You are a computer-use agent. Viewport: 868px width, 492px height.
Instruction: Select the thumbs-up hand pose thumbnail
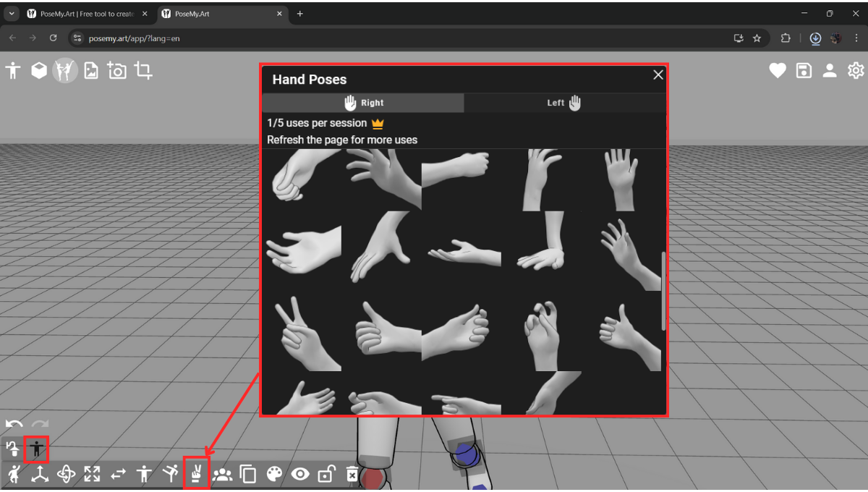click(x=381, y=333)
